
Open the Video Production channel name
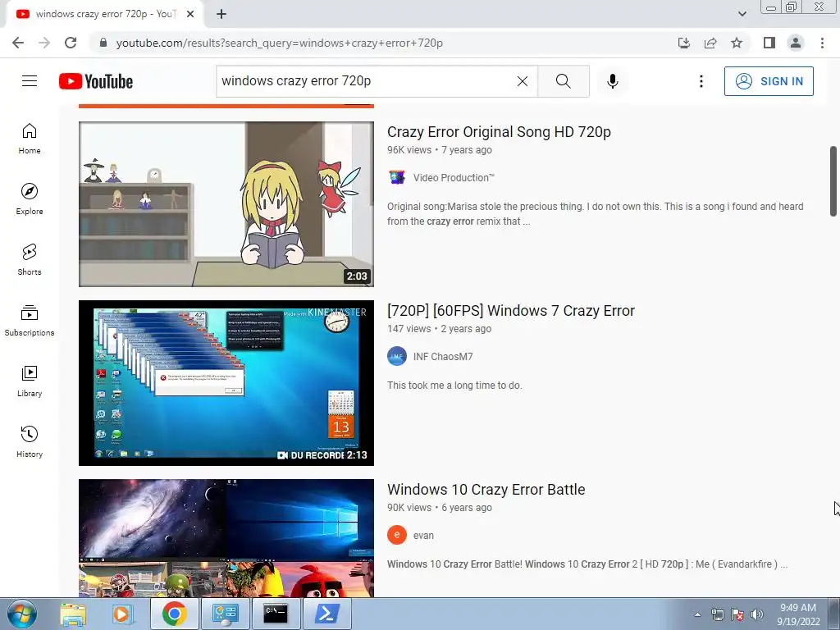[x=454, y=178]
